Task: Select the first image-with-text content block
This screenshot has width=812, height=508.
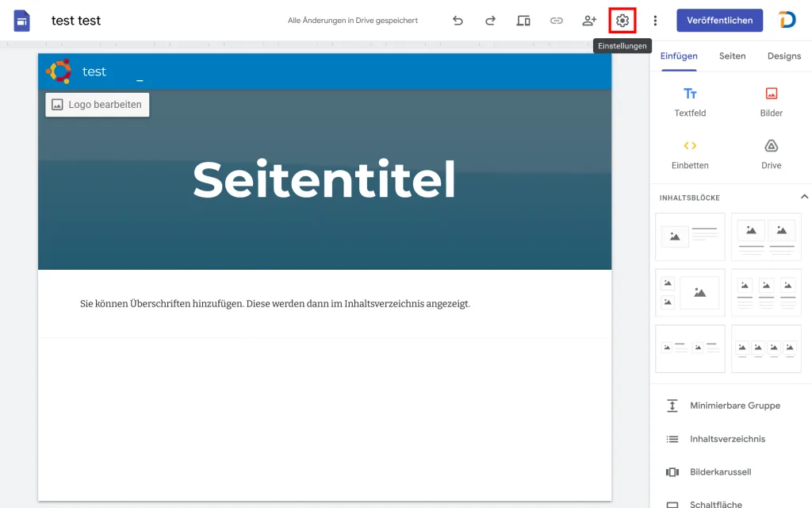Action: 690,237
